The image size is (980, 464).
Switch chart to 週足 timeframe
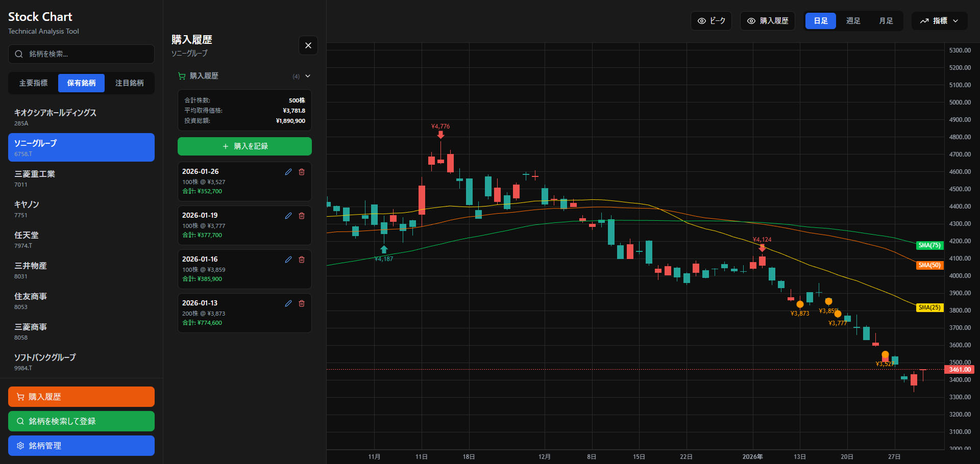[853, 21]
